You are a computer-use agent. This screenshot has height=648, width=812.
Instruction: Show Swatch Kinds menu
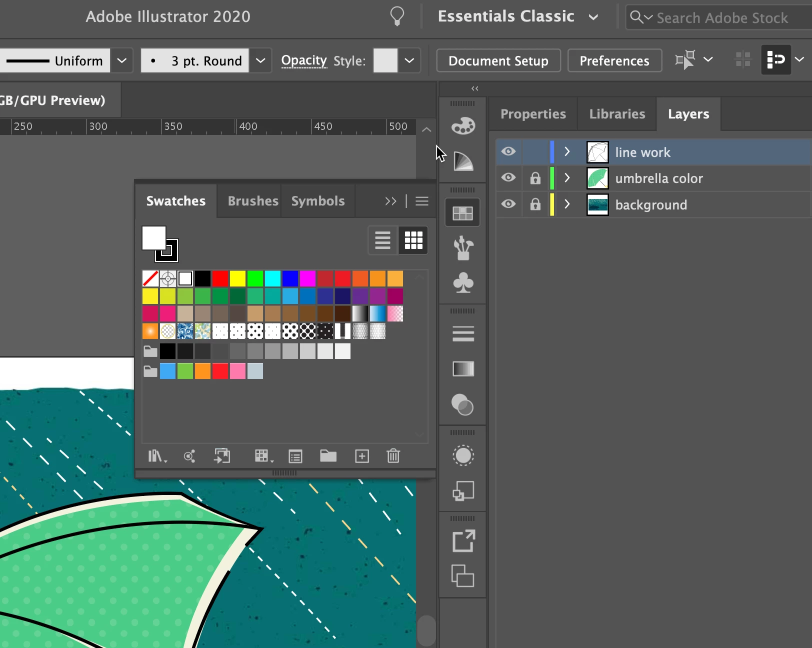[x=263, y=456]
